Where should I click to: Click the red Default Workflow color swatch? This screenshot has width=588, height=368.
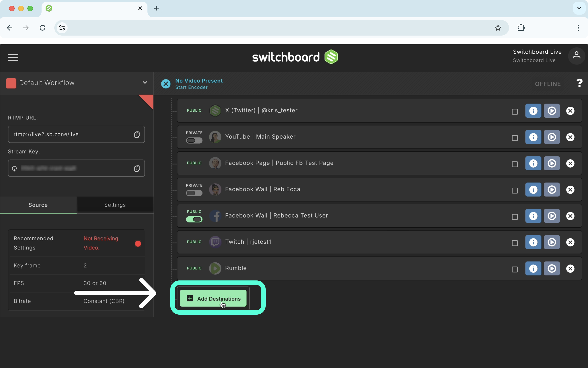pos(11,83)
